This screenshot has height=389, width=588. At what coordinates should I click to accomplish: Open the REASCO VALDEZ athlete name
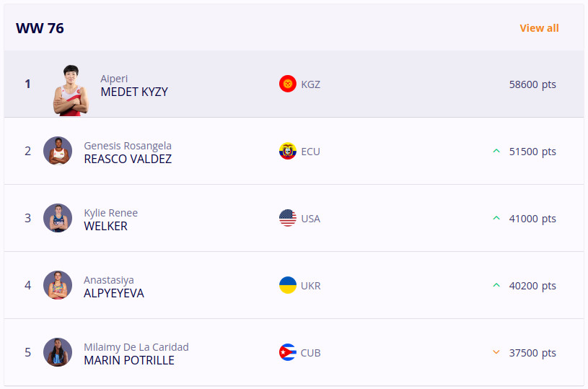coord(128,159)
